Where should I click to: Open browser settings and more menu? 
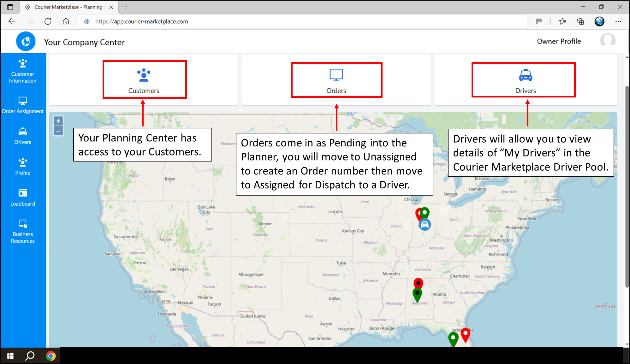618,21
